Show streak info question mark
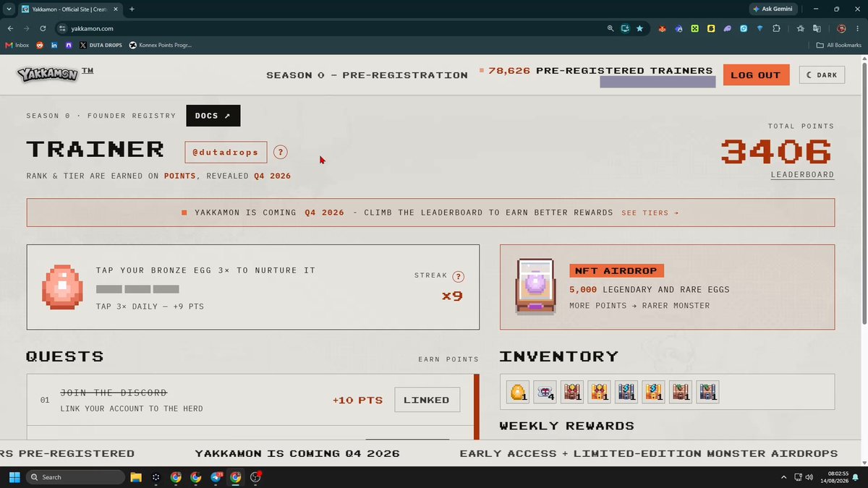Screen dimensions: 868x488 point(459,276)
